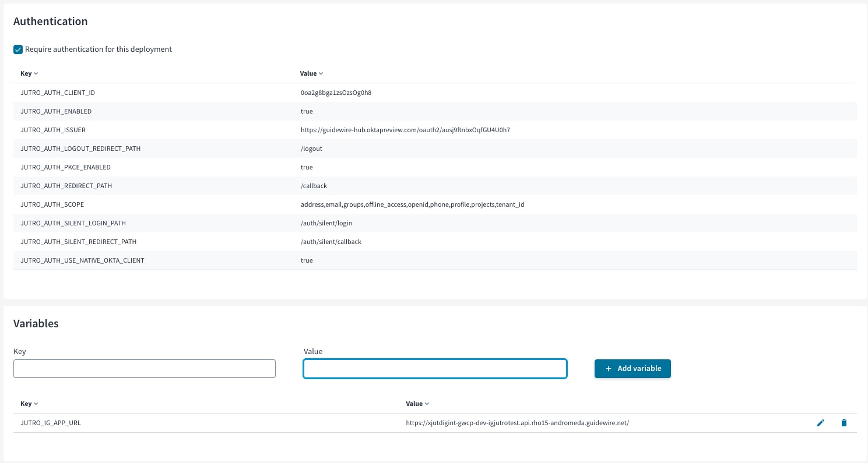Focus the variable Value input field

click(x=435, y=369)
